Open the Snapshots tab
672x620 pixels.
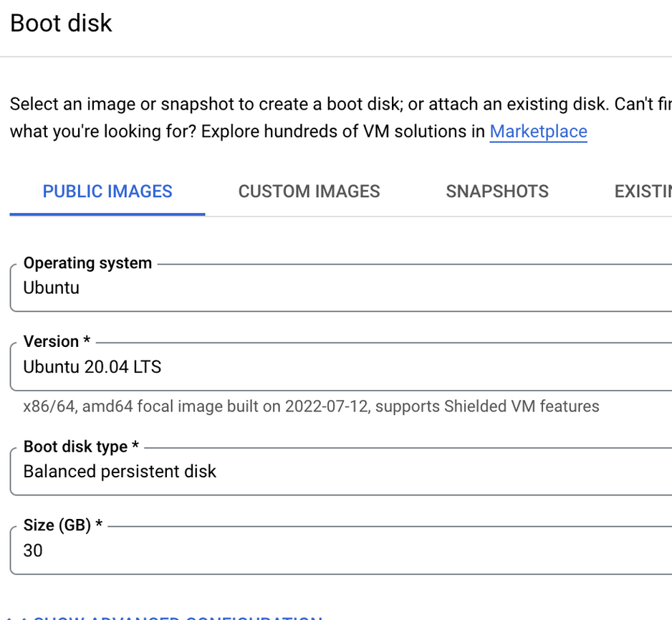click(x=497, y=191)
